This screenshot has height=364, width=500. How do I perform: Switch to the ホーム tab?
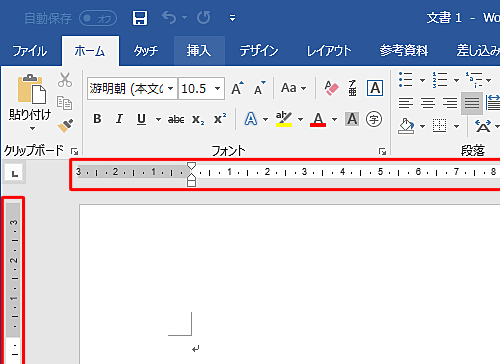pos(90,51)
